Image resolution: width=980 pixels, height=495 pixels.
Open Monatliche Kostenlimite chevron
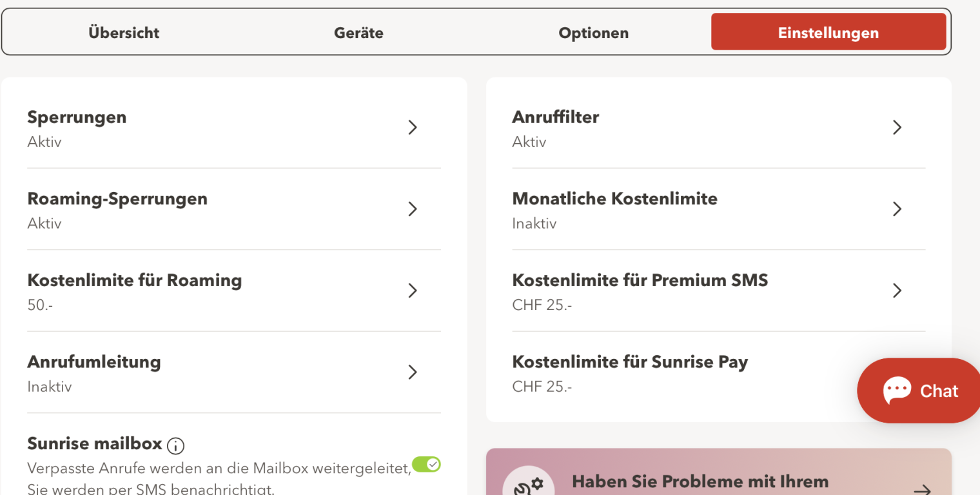click(x=897, y=209)
